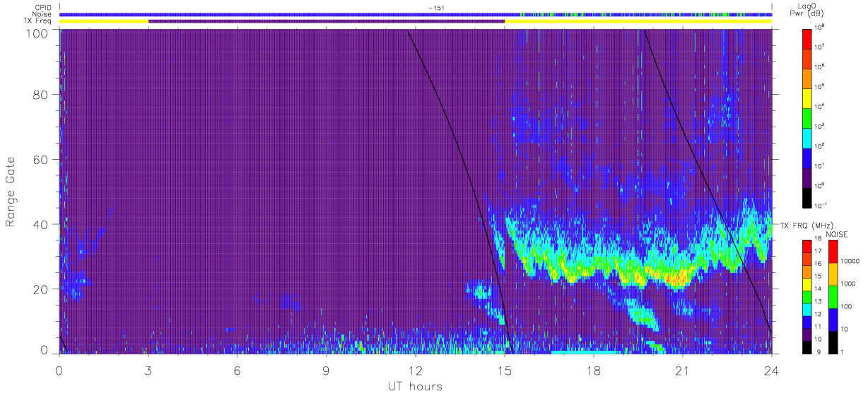Click the cyan segment of Lag0 Pwr colorbar
This screenshot has height=401, width=868.
click(x=809, y=137)
